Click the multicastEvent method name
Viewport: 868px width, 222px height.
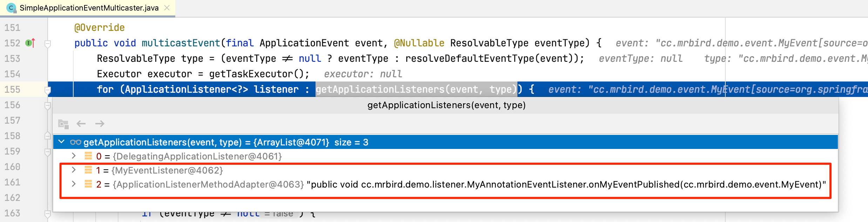pos(181,43)
